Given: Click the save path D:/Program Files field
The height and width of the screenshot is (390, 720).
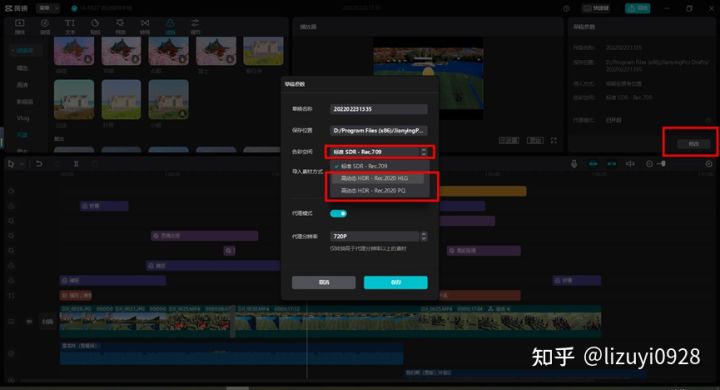Looking at the screenshot, I should [378, 130].
